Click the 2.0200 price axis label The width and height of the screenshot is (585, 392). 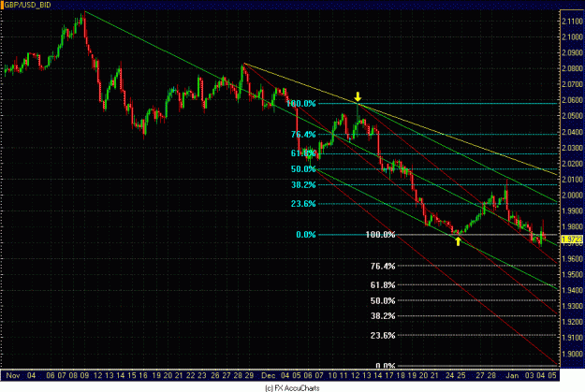pos(572,164)
